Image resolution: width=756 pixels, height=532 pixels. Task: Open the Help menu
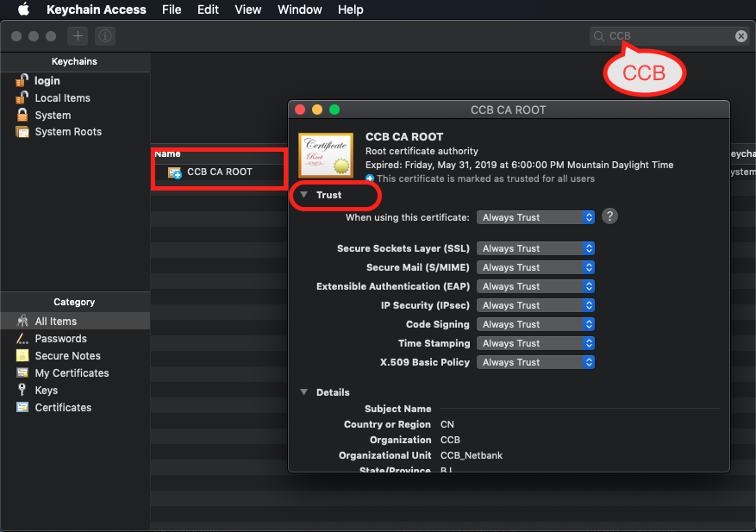351,9
